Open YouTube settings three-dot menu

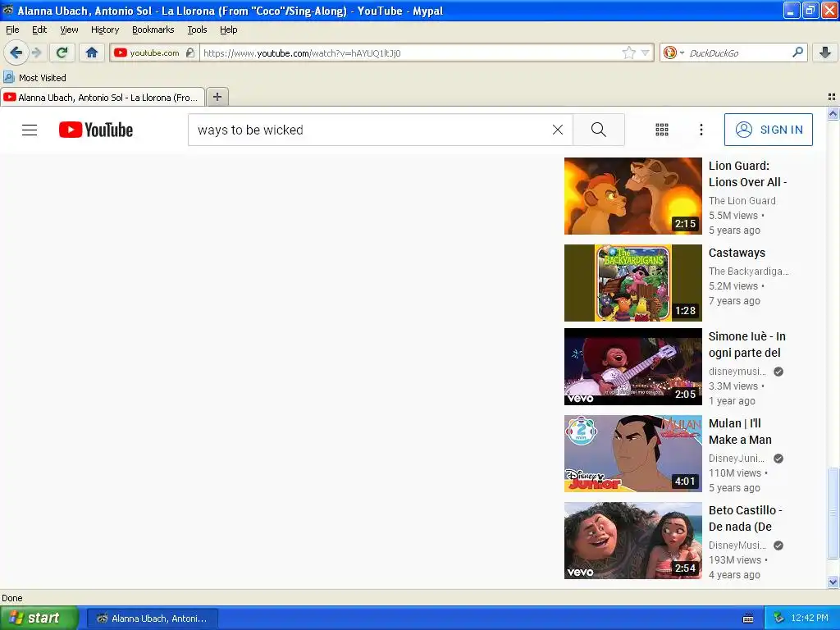[701, 130]
